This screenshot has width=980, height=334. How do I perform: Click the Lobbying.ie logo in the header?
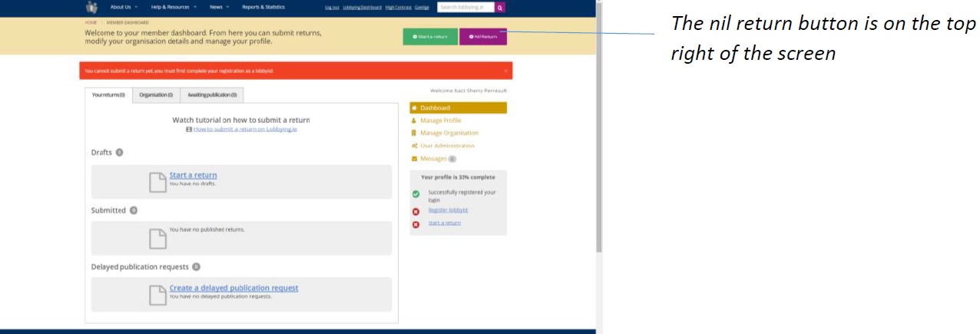pyautogui.click(x=92, y=8)
